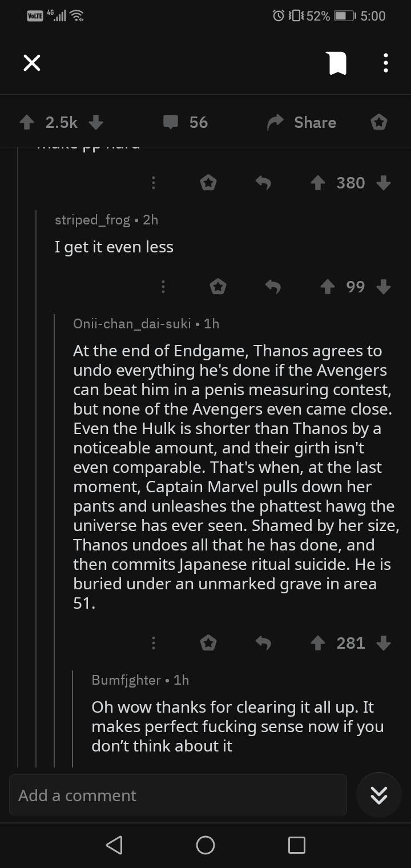This screenshot has width=411, height=868.
Task: Tap the Add a comment field
Action: tap(178, 795)
